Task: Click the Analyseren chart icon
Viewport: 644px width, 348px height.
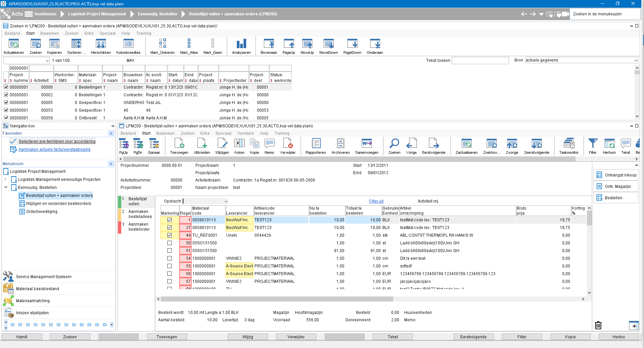Action: point(241,44)
